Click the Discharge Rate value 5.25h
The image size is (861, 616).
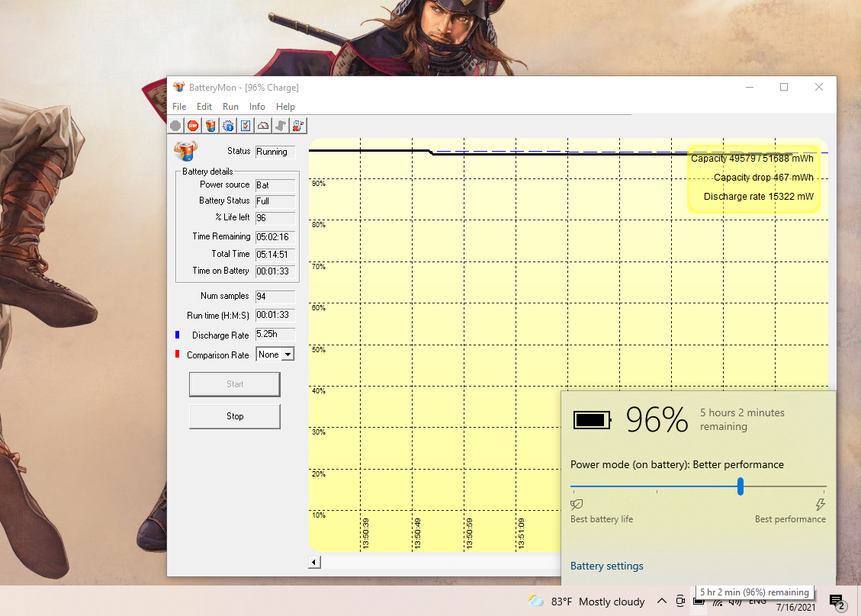pyautogui.click(x=275, y=334)
